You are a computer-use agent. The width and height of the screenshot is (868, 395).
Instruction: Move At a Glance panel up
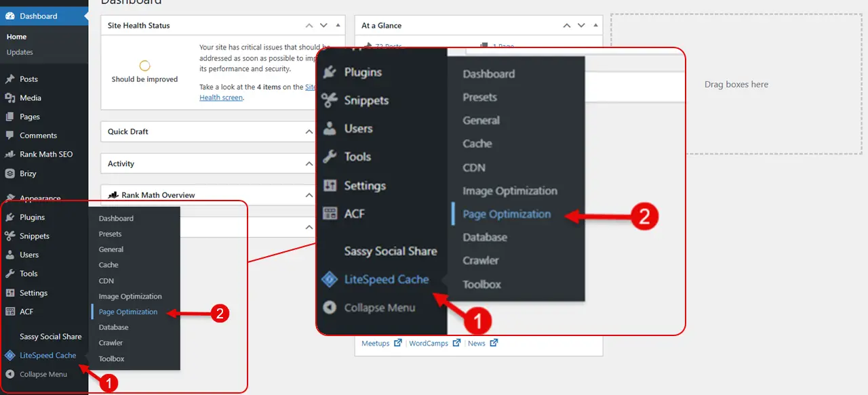click(567, 26)
